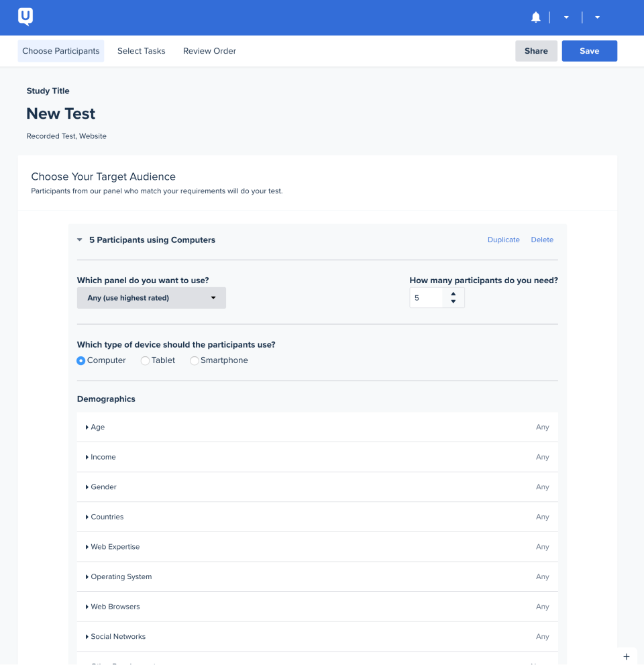
Task: Open the panel selection dropdown
Action: pos(151,297)
